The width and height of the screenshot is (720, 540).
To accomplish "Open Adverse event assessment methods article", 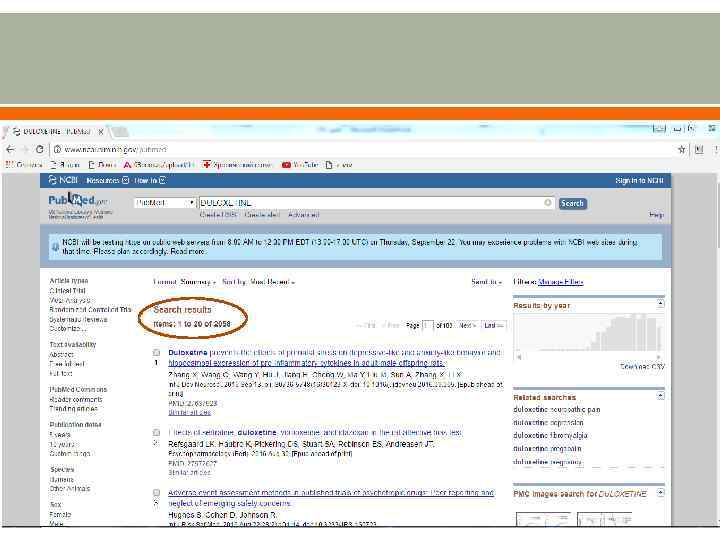I will [331, 498].
